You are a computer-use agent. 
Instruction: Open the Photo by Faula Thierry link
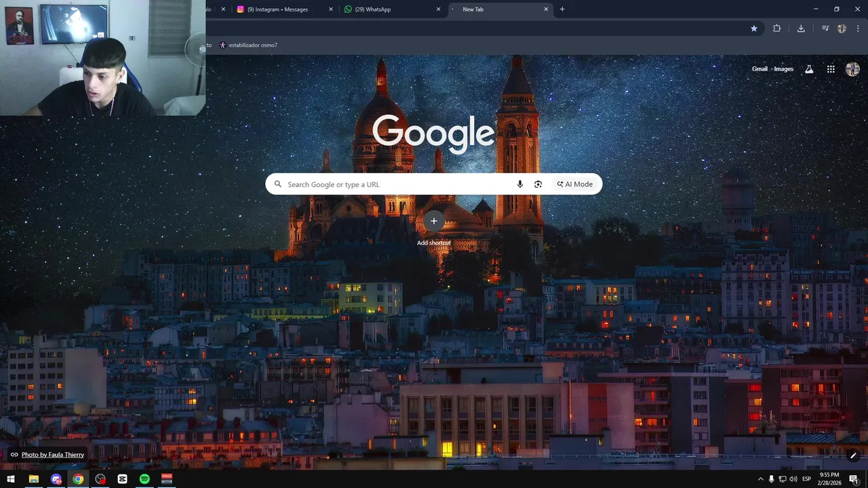coord(53,455)
